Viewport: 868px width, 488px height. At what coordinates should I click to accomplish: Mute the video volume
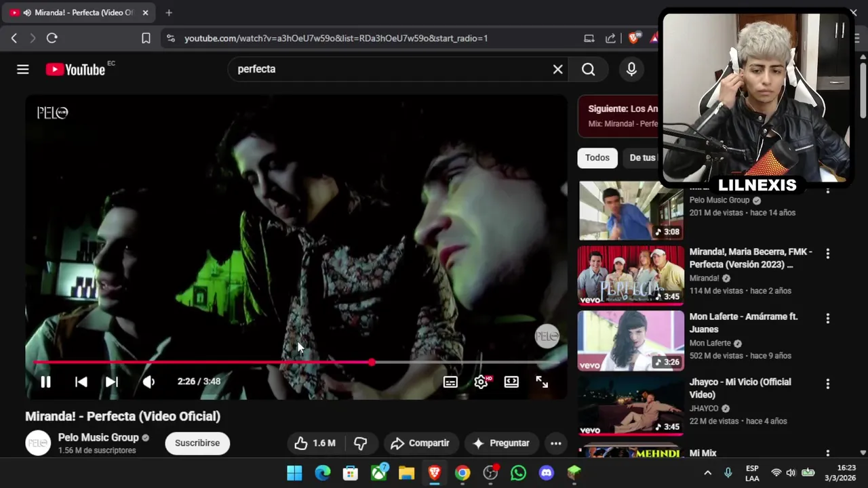point(149,382)
